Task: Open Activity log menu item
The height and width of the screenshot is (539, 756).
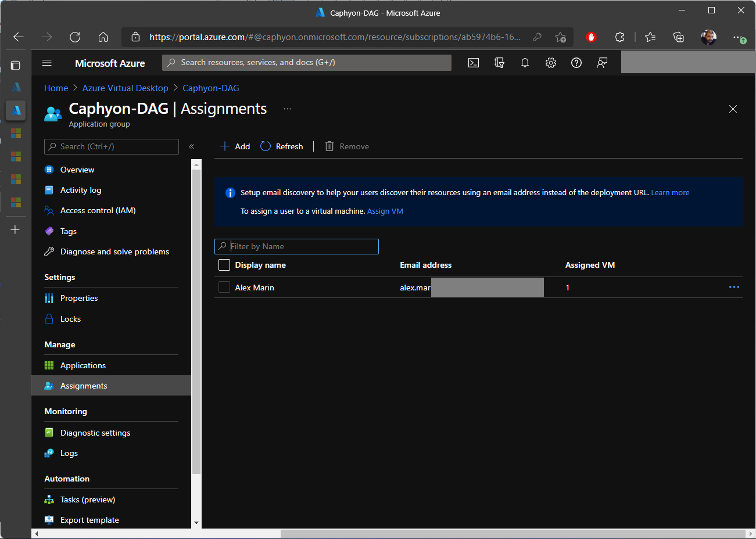Action: coord(111,190)
